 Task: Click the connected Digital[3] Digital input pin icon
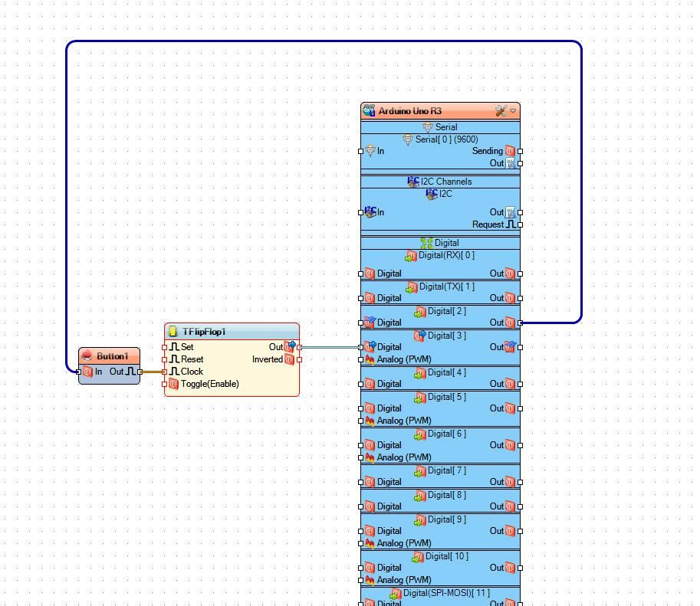[x=370, y=347]
